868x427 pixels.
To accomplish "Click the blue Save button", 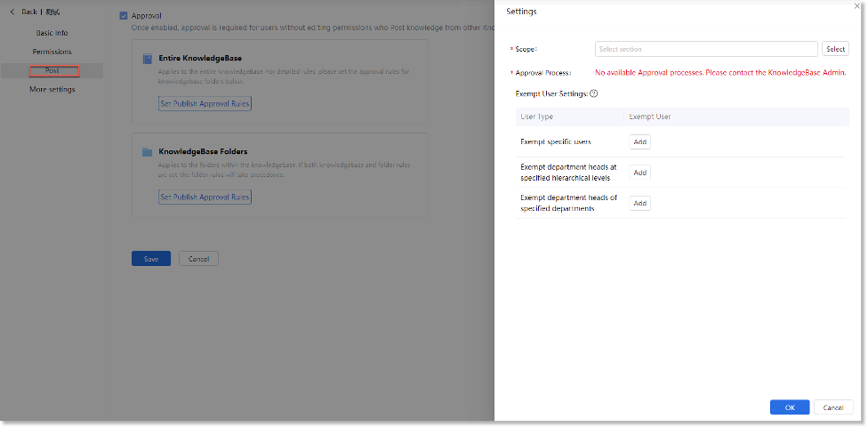I will click(150, 259).
